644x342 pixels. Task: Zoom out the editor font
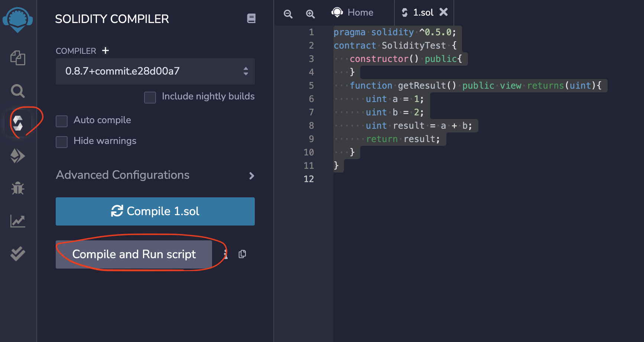click(288, 14)
